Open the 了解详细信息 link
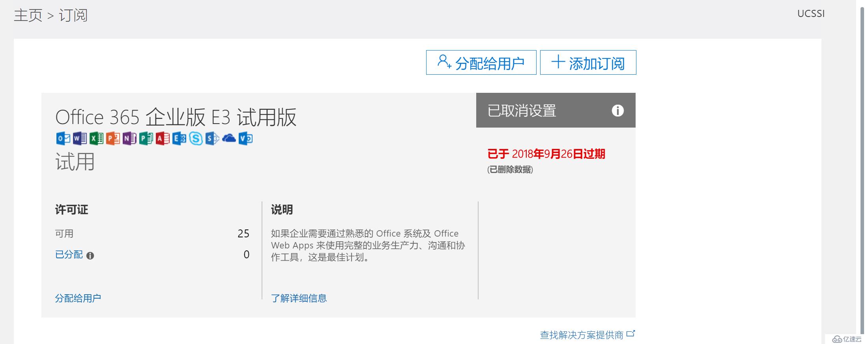 coord(299,298)
